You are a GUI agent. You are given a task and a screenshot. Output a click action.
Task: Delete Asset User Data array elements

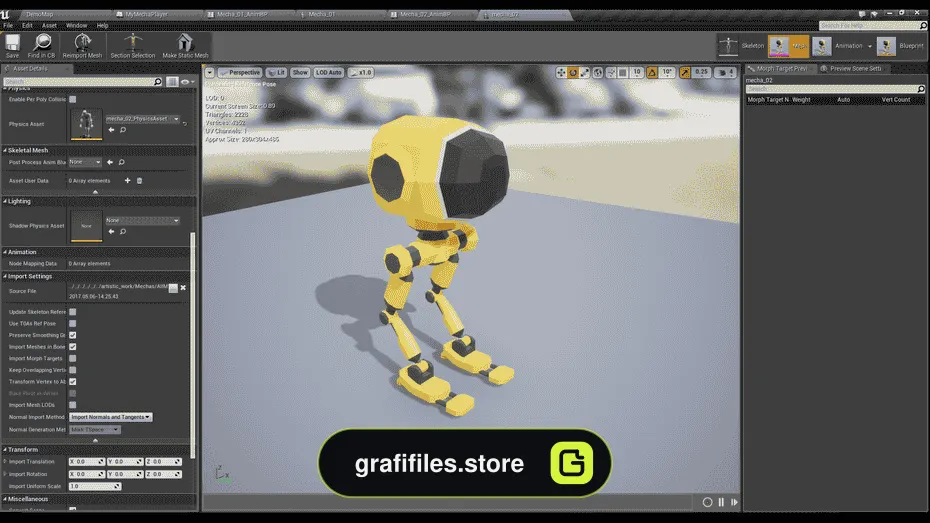tap(140, 180)
